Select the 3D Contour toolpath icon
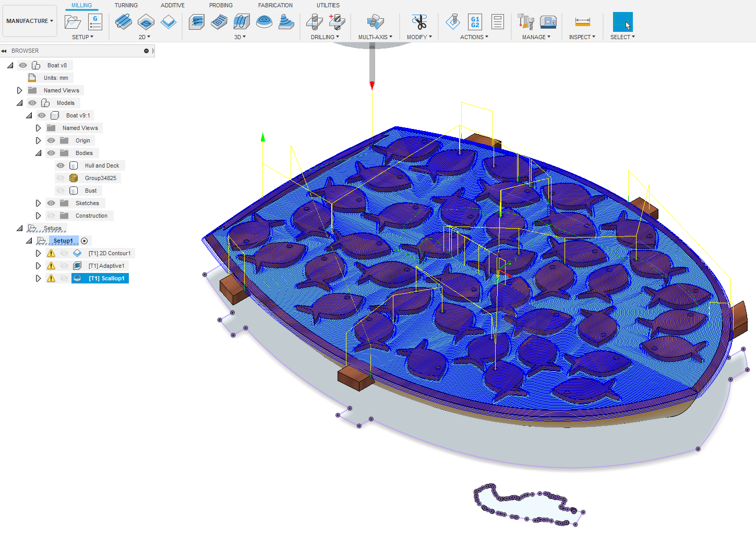Screen dimensions: 756x534 coord(286,22)
